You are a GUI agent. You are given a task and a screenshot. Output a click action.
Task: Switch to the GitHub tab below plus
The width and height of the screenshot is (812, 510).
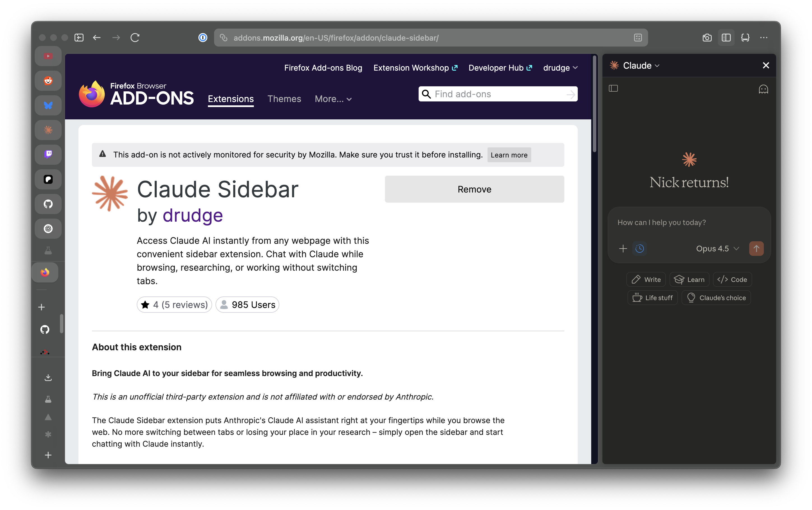click(45, 329)
